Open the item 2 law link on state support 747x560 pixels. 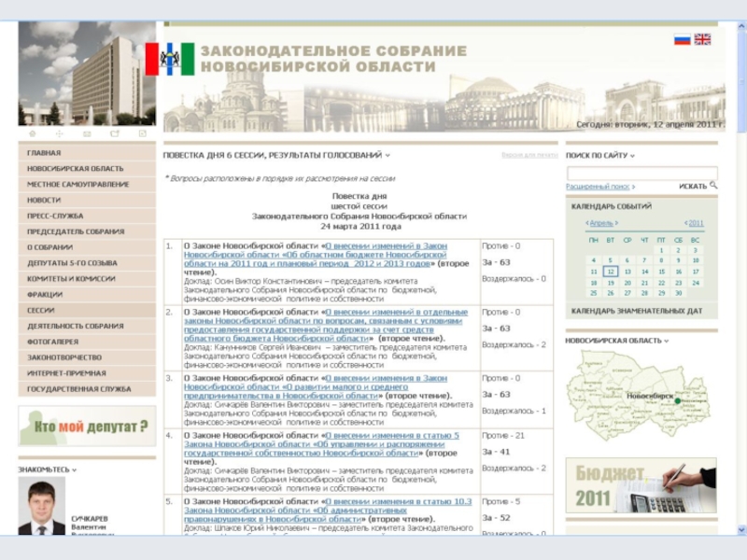point(326,325)
